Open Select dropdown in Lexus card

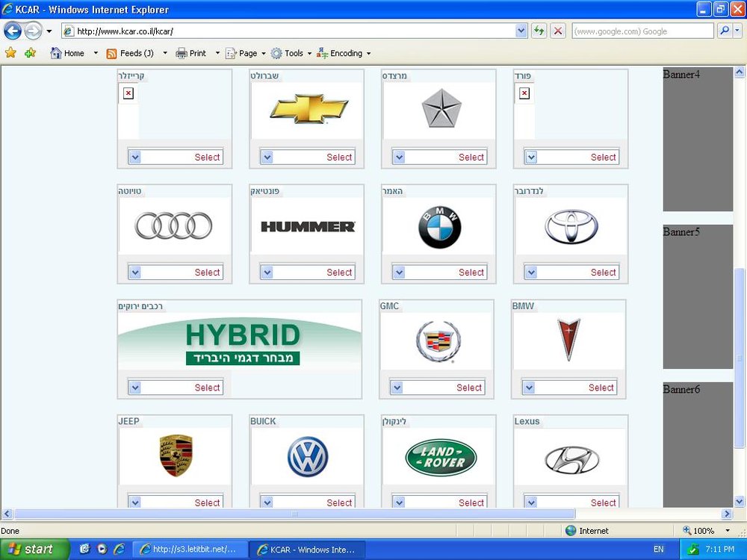pos(571,502)
